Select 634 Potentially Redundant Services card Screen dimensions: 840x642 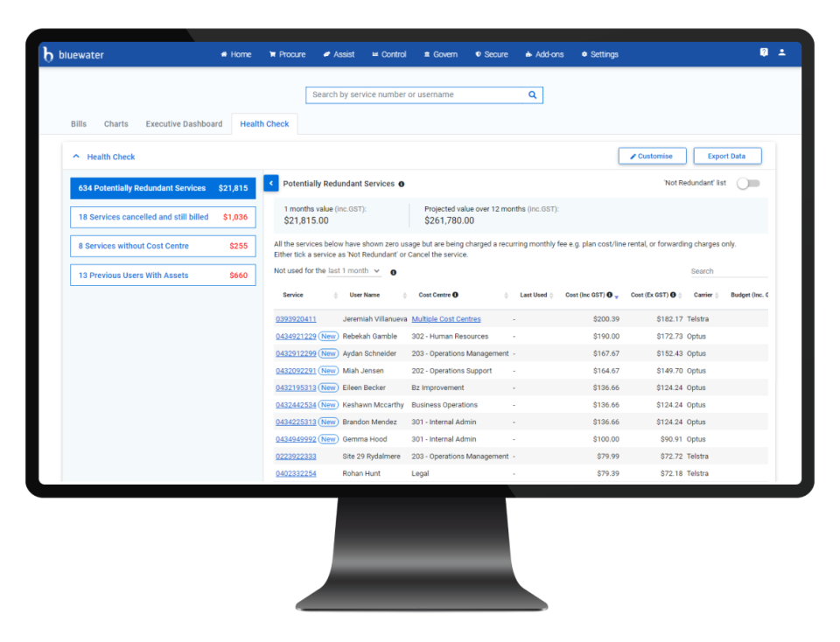click(163, 188)
